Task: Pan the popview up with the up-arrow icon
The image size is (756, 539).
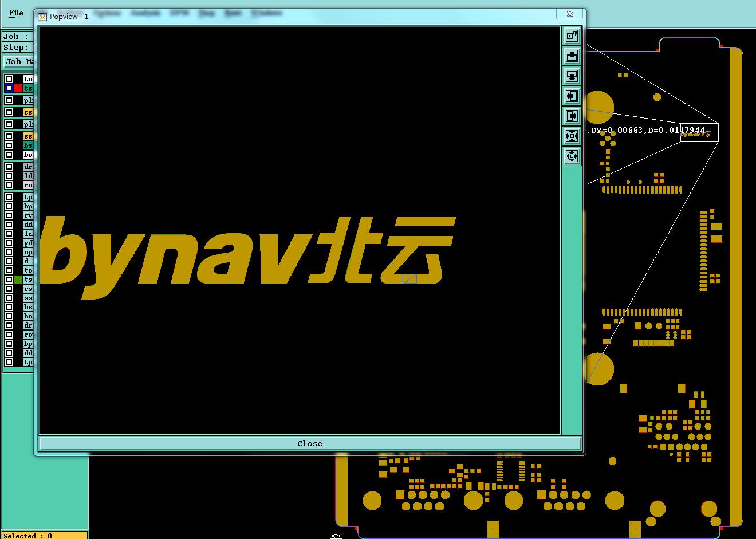Action: tap(572, 56)
